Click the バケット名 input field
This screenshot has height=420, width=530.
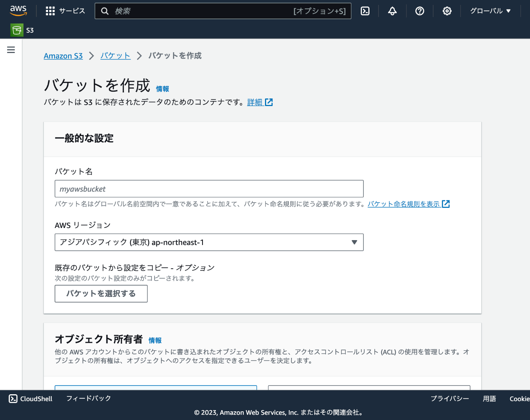209,189
